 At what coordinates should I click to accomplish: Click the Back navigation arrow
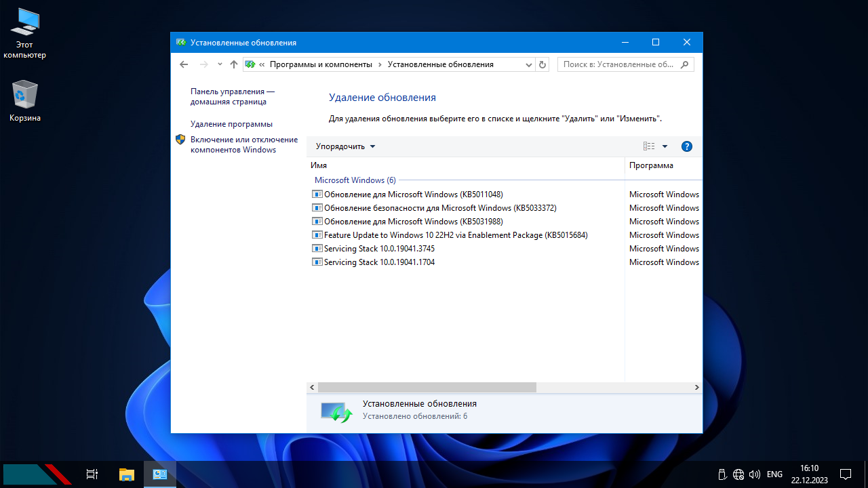click(x=184, y=64)
